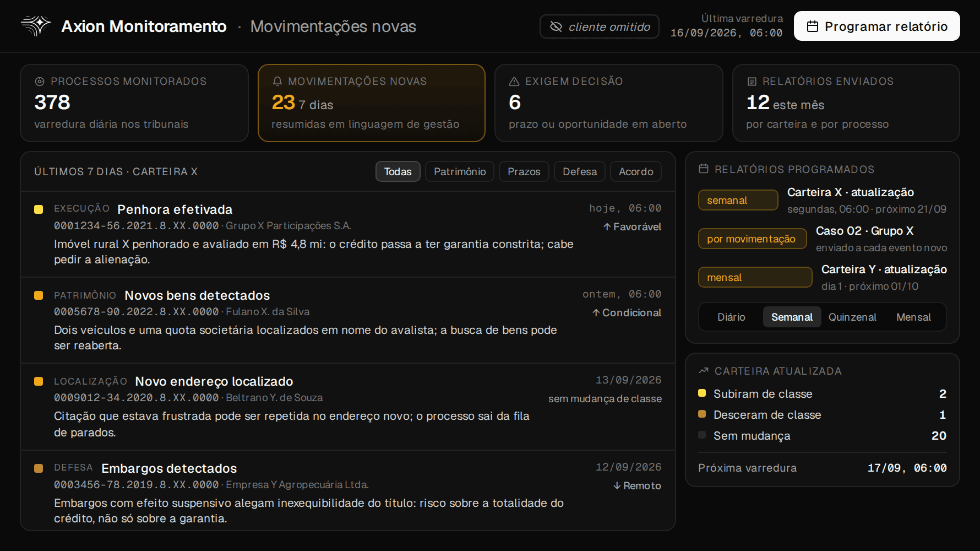Click process number 0003456-78.2019.8.XX.0000
Image resolution: width=980 pixels, height=551 pixels.
137,485
